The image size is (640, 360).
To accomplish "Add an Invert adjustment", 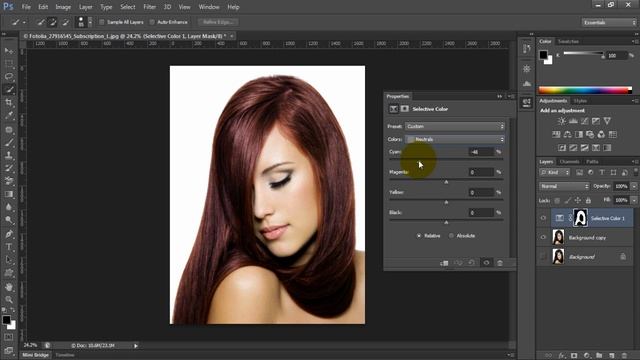I will pos(562,148).
